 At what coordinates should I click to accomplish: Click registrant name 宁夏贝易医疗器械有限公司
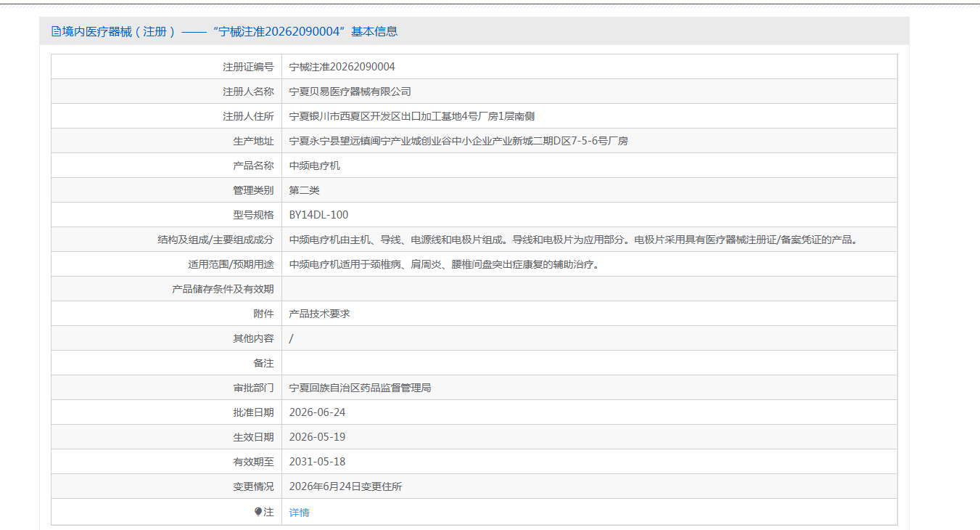(x=350, y=91)
